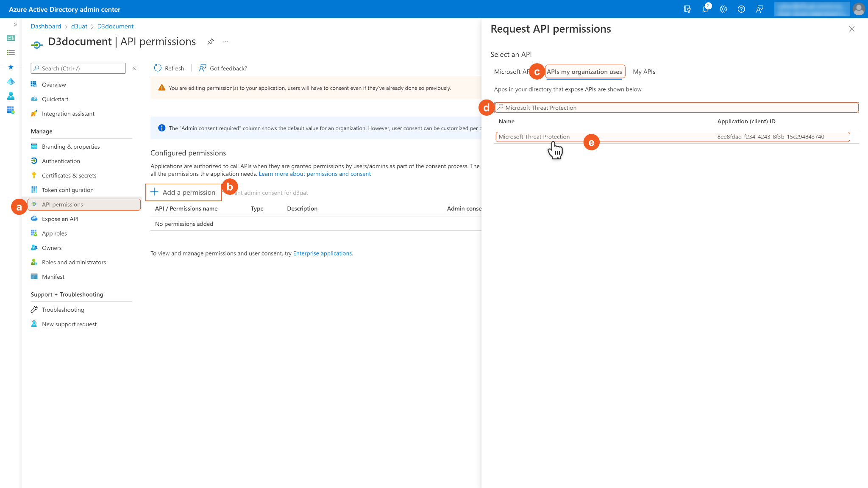Click Add a permission button
Viewport: 868px width, 488px height.
click(184, 192)
